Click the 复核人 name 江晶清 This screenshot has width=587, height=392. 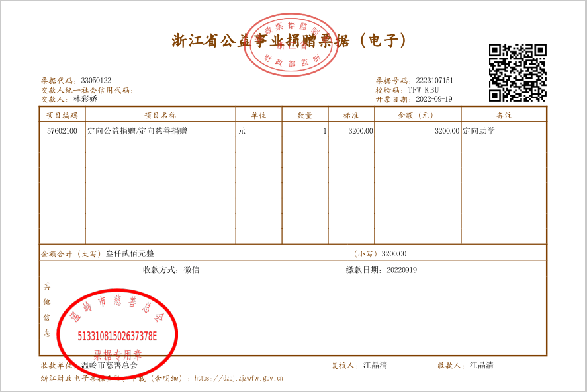pyautogui.click(x=375, y=366)
